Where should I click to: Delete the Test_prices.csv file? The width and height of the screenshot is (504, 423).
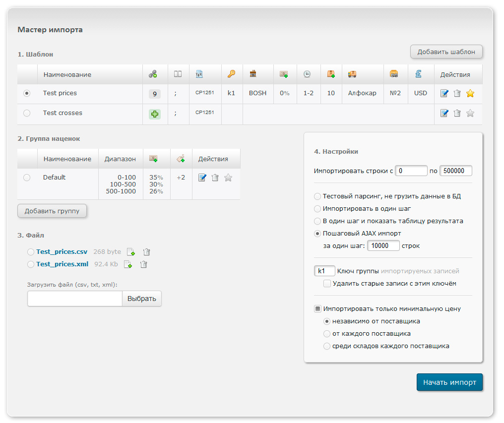(x=146, y=252)
